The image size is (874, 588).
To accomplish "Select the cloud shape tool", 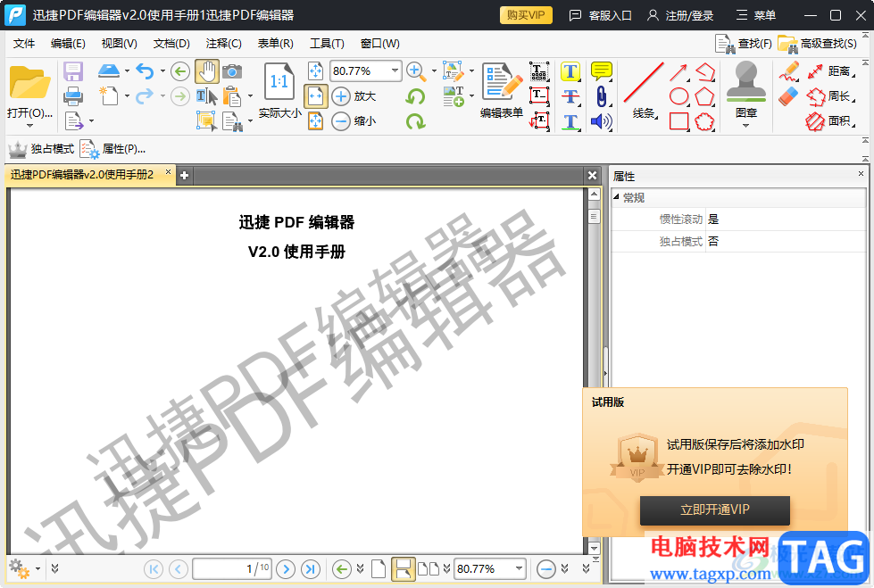I will (x=704, y=121).
